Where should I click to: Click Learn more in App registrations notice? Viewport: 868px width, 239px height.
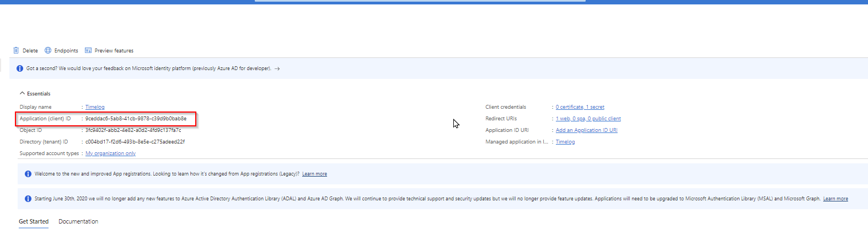pyautogui.click(x=314, y=174)
